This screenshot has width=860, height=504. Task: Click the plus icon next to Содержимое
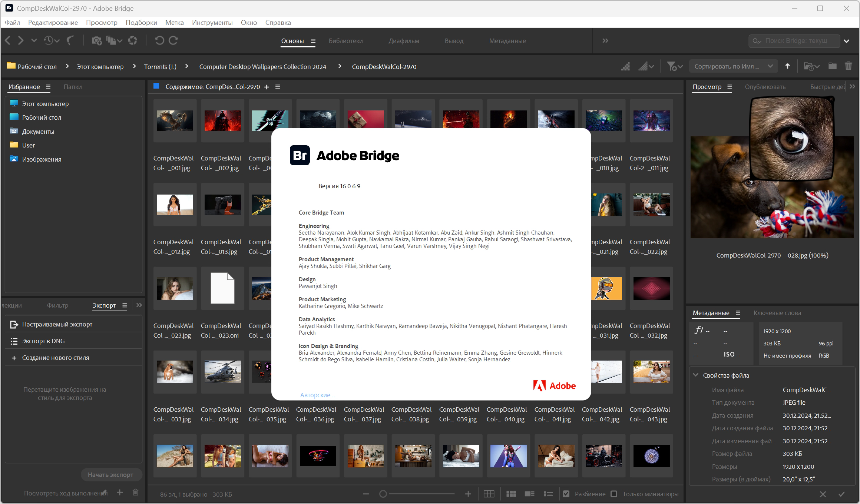point(267,87)
